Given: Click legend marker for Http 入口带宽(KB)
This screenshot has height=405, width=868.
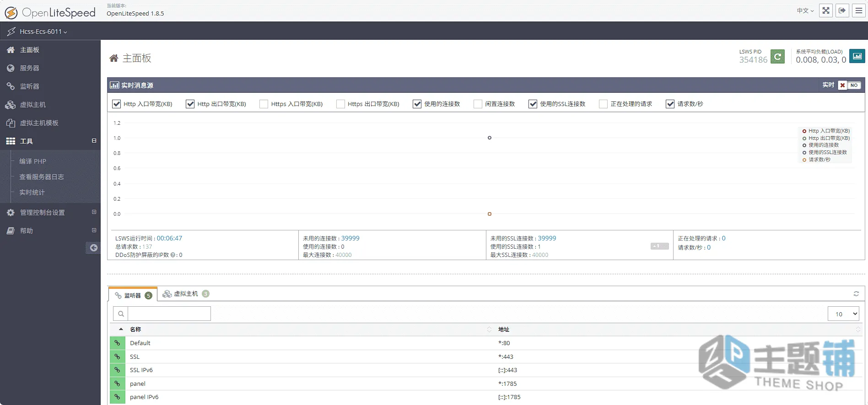Looking at the screenshot, I should pos(804,131).
